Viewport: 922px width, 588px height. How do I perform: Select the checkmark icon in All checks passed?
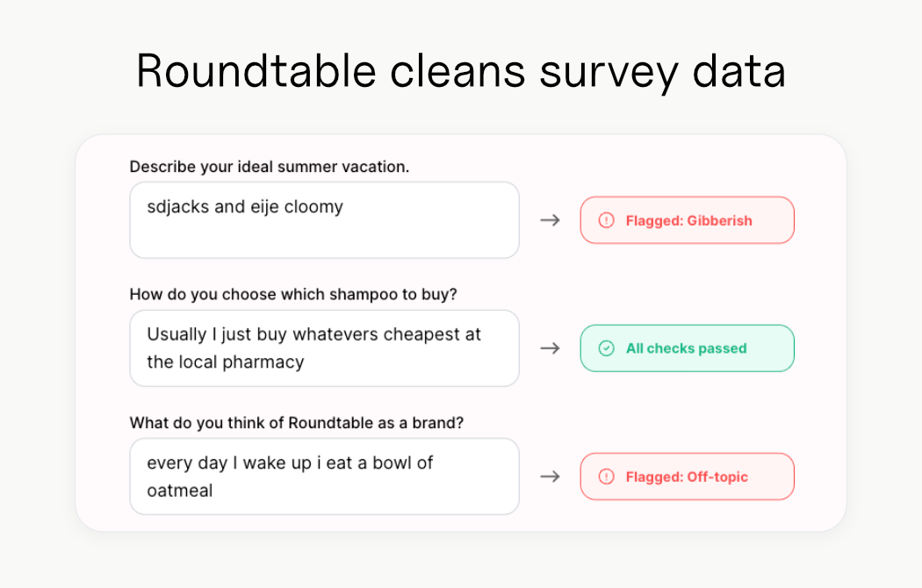coord(605,348)
